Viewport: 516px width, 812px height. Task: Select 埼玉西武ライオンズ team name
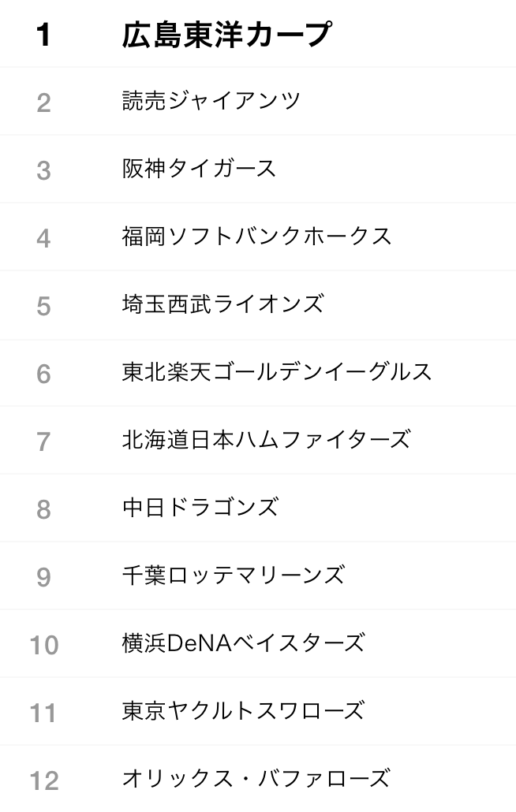pyautogui.click(x=223, y=304)
